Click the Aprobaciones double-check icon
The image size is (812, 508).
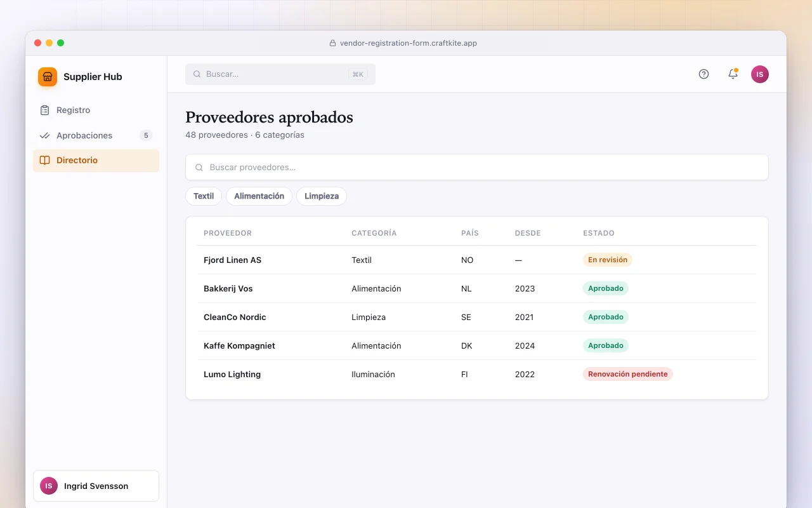point(44,135)
